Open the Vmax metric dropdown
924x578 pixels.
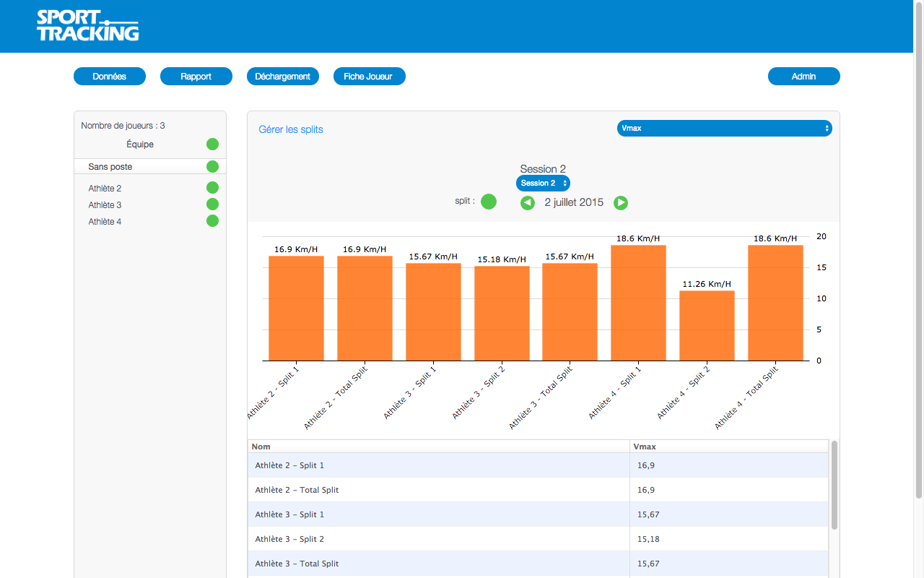(724, 129)
